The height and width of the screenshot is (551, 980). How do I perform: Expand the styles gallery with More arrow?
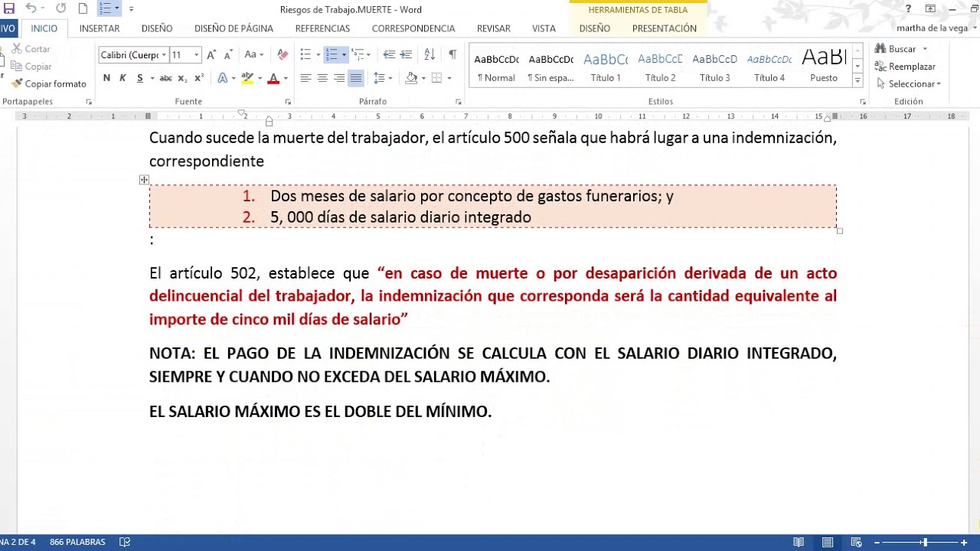pos(857,80)
